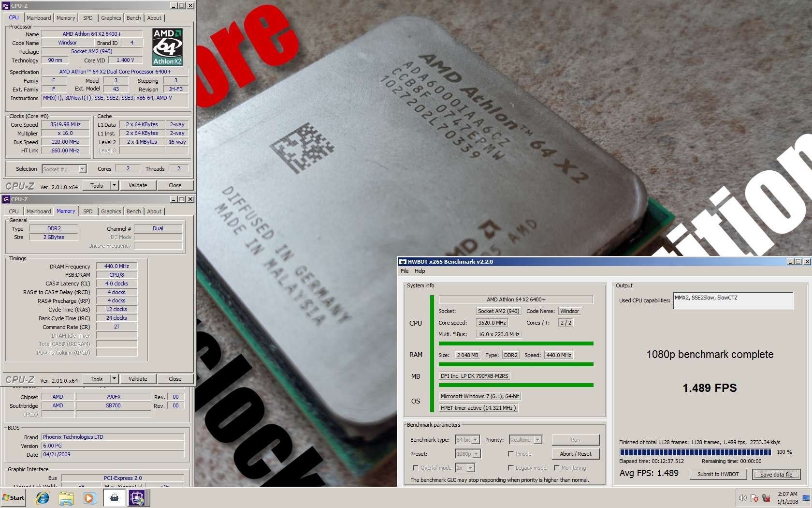This screenshot has width=812, height=508.
Task: Click the CPU-Z icon in the top window's title bar
Action: pyautogui.click(x=6, y=6)
